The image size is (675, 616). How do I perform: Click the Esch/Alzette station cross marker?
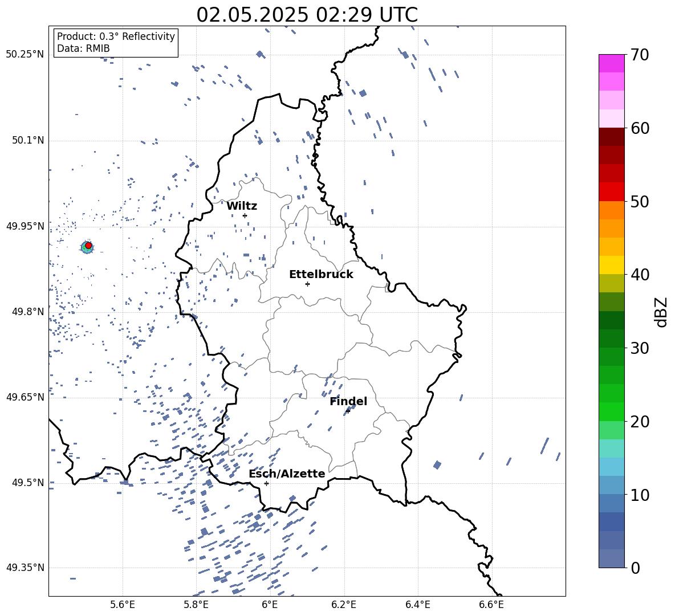point(266,483)
